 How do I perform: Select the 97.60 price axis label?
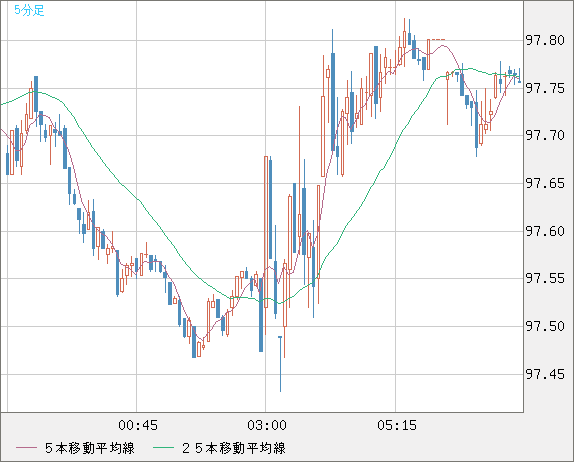point(545,231)
